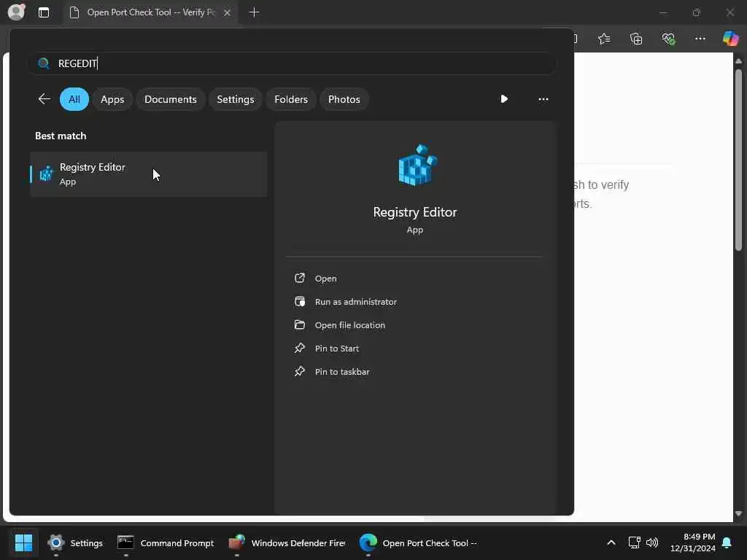Image resolution: width=747 pixels, height=560 pixels.
Task: Open Edge Settings and more menu
Action: point(700,39)
